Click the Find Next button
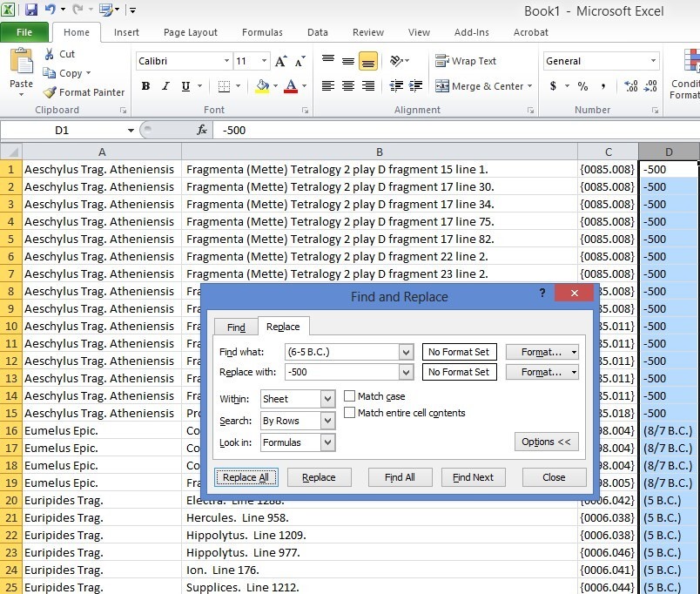This screenshot has width=700, height=594. 473,477
